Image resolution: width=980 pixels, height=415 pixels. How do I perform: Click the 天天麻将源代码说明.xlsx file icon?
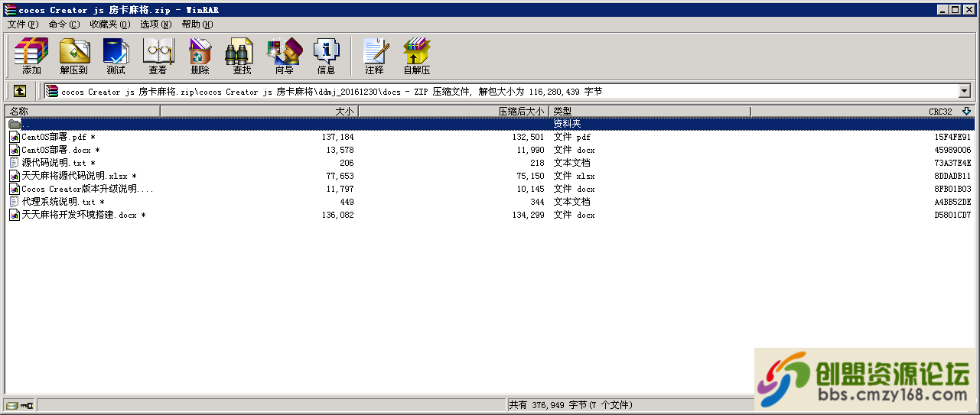(15, 176)
